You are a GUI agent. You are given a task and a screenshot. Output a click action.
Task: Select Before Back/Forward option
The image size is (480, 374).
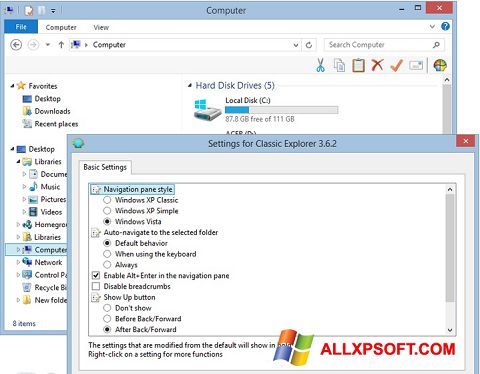pyautogui.click(x=107, y=319)
